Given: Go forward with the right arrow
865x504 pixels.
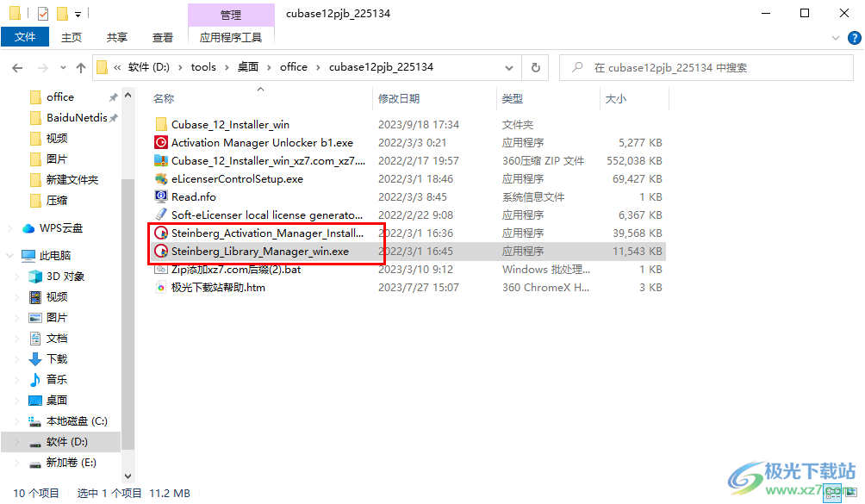Looking at the screenshot, I should (42, 68).
